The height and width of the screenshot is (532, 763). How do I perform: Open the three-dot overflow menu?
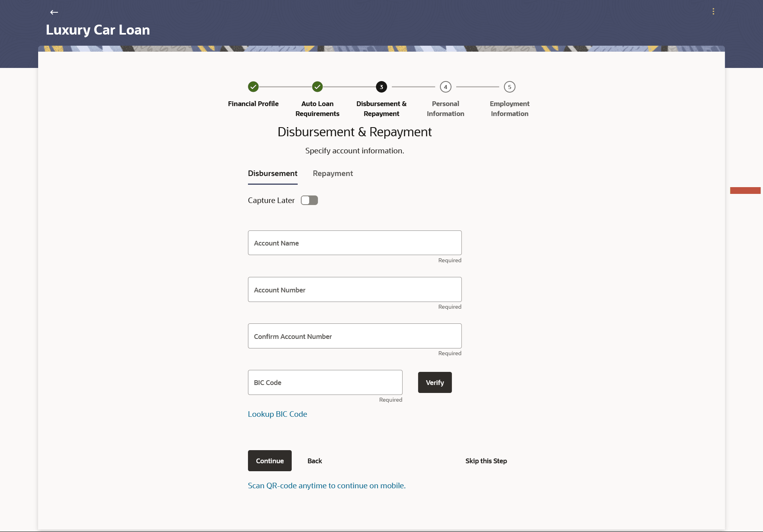click(713, 12)
